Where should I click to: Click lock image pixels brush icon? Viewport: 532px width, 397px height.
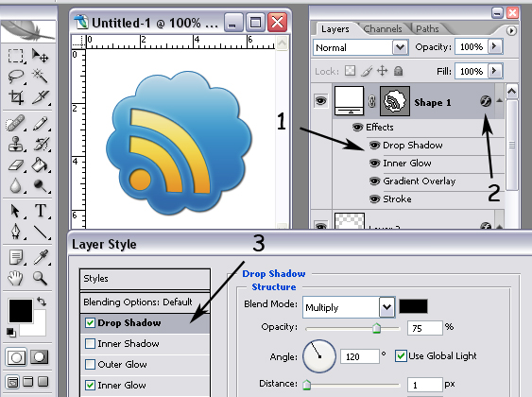[x=367, y=71]
